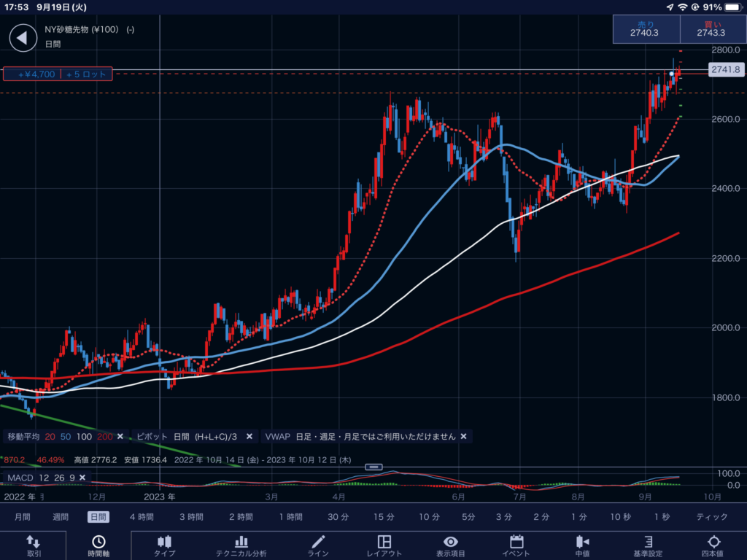Select the ライン drawing tool
Viewport: 747px width, 560px height.
pyautogui.click(x=318, y=545)
